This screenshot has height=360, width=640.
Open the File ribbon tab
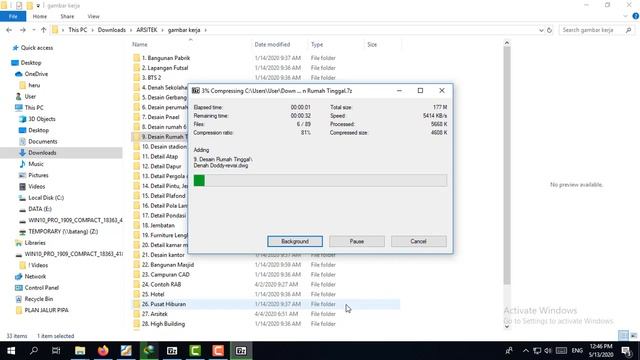point(13,16)
